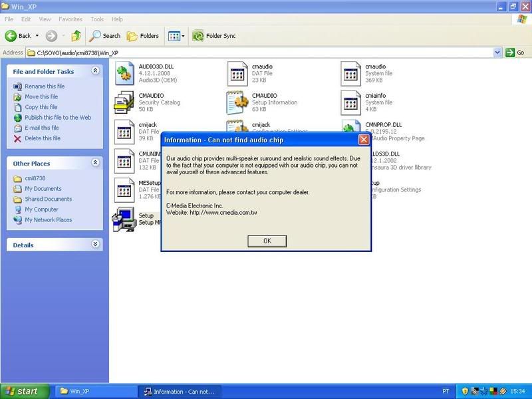Select the cmijack DAT File icon
This screenshot has width=532, height=399.
click(x=124, y=132)
